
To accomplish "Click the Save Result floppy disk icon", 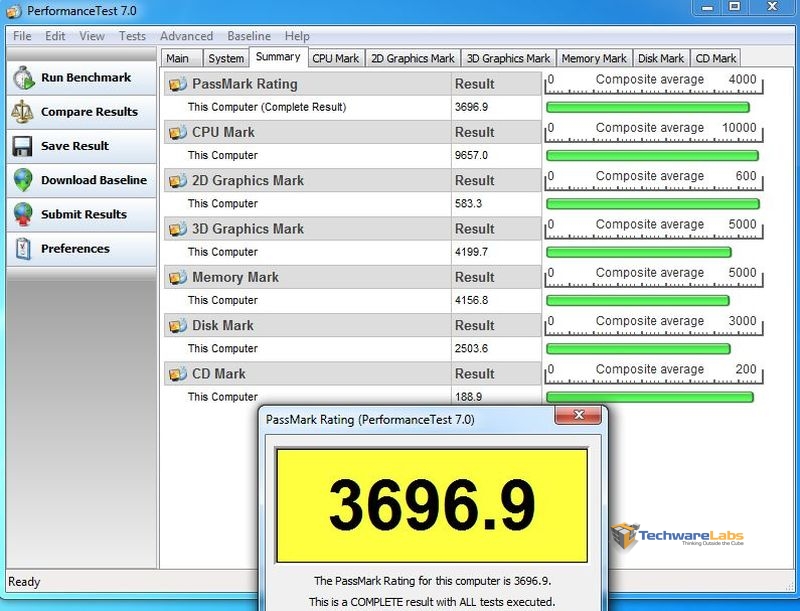I will (x=22, y=146).
